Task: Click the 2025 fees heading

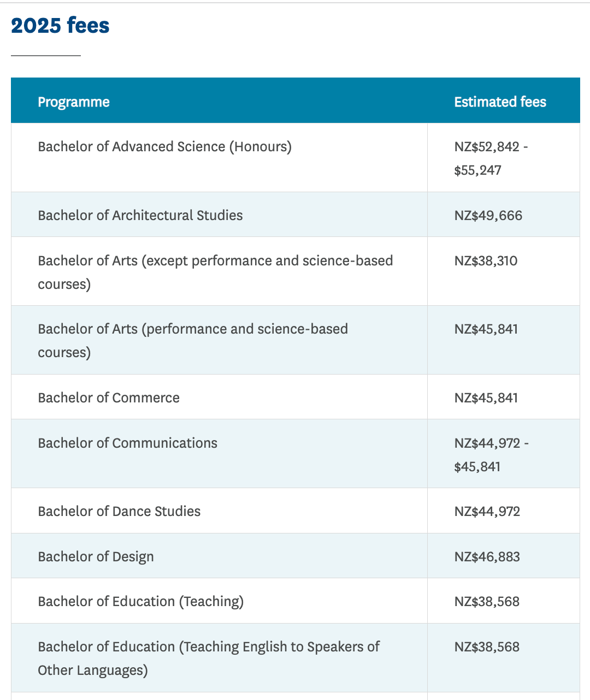Action: pyautogui.click(x=60, y=26)
